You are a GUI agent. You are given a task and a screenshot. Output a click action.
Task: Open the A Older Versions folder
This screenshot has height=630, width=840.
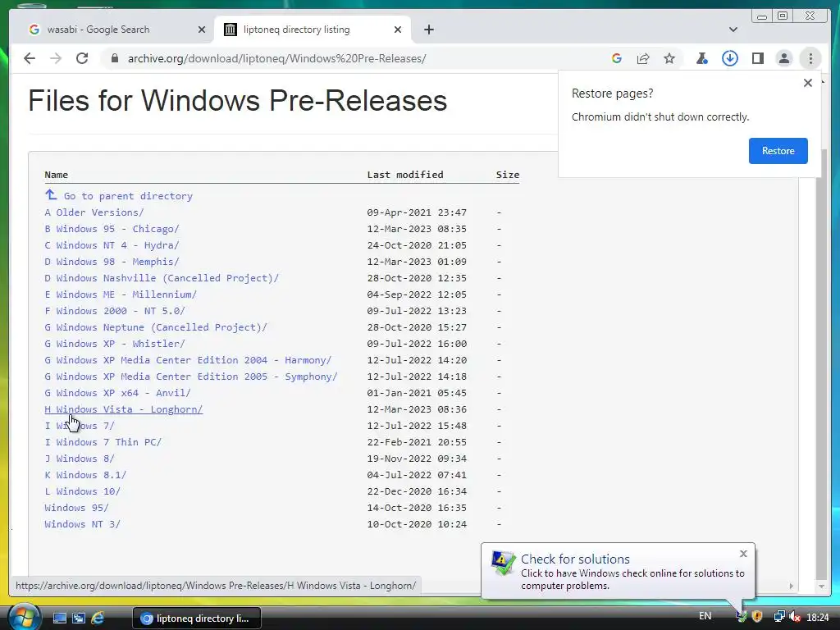[94, 212]
